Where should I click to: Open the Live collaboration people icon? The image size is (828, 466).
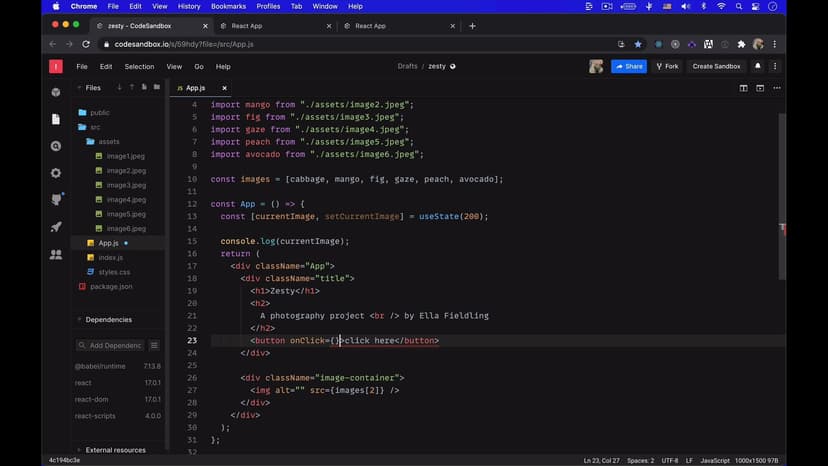[56, 254]
